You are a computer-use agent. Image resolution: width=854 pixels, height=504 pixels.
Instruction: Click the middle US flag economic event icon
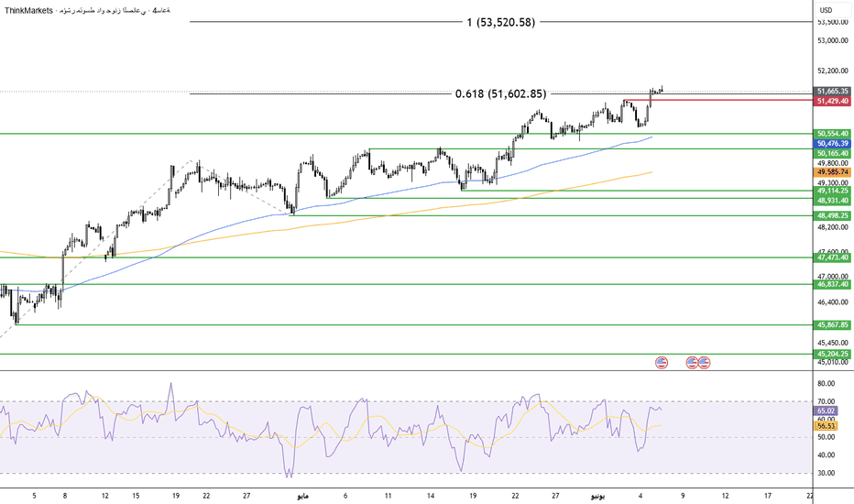click(x=692, y=362)
